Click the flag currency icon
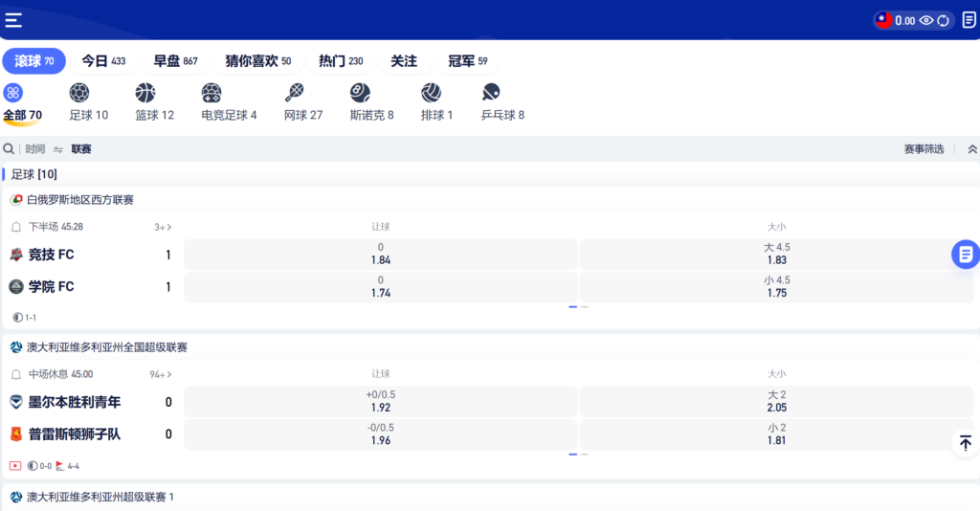 pos(883,21)
